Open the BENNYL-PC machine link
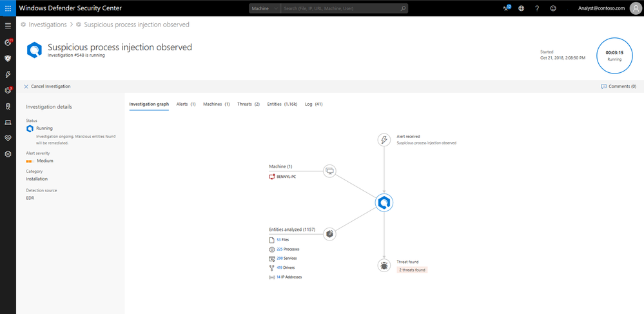644x314 pixels. point(286,177)
